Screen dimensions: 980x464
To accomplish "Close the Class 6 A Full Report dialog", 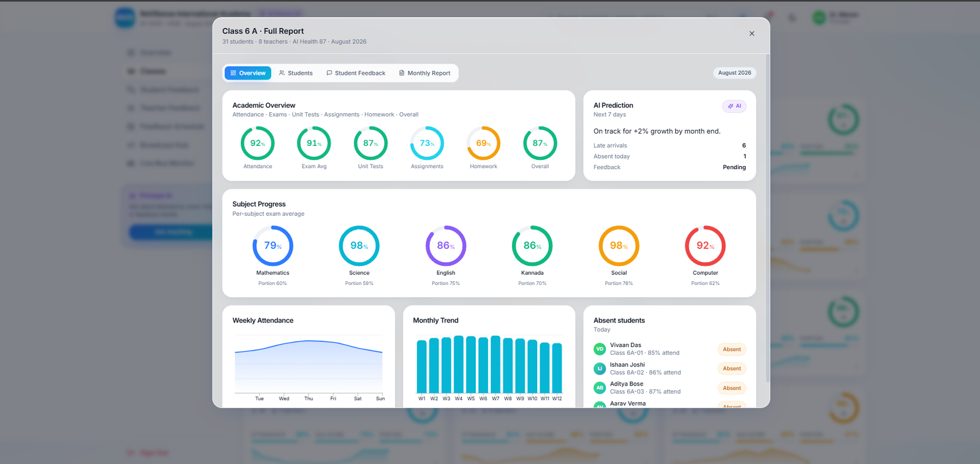I will click(752, 34).
